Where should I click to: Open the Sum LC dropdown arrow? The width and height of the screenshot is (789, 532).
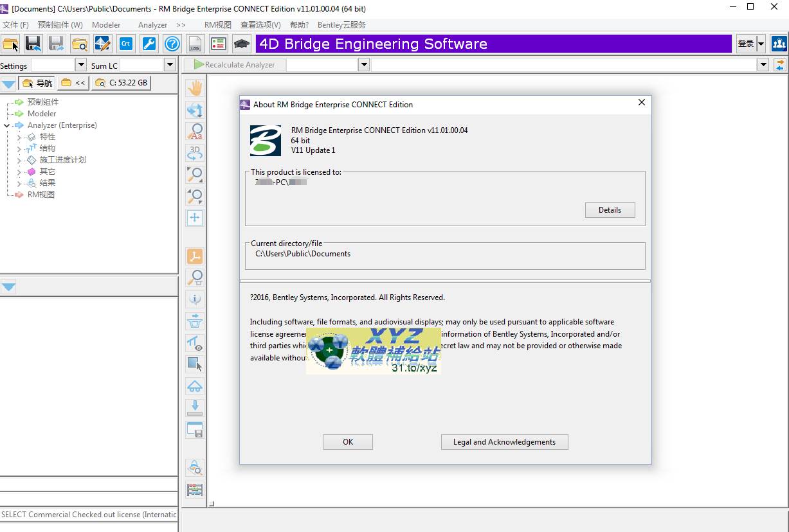click(170, 65)
